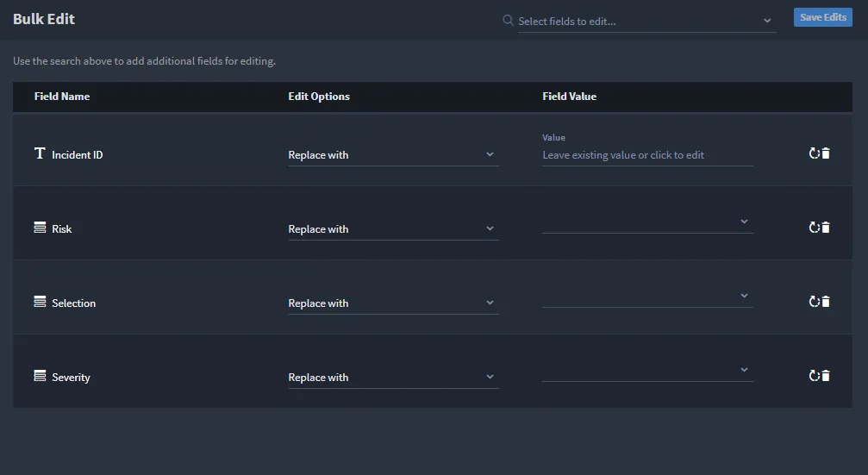This screenshot has height=475, width=868.
Task: Click the Select fields to edit search box
Action: click(x=646, y=22)
